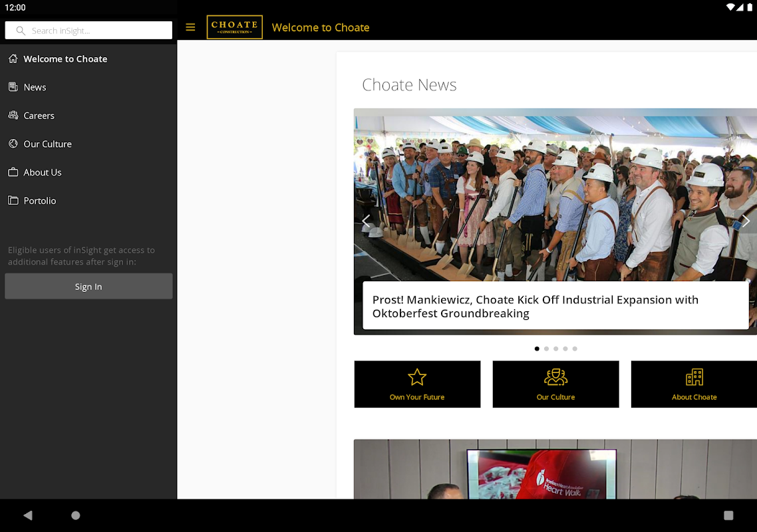Click the home icon beside Welcome to Choate
The image size is (757, 532).
13,59
